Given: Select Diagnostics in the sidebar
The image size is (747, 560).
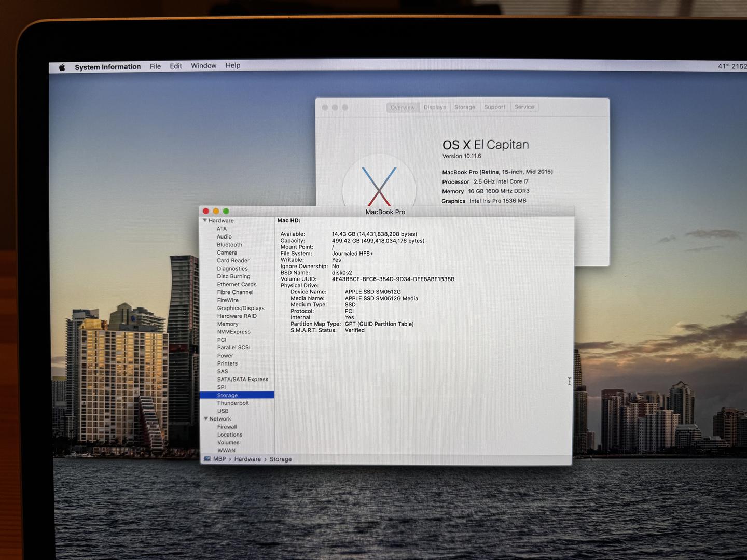Looking at the screenshot, I should tap(232, 269).
